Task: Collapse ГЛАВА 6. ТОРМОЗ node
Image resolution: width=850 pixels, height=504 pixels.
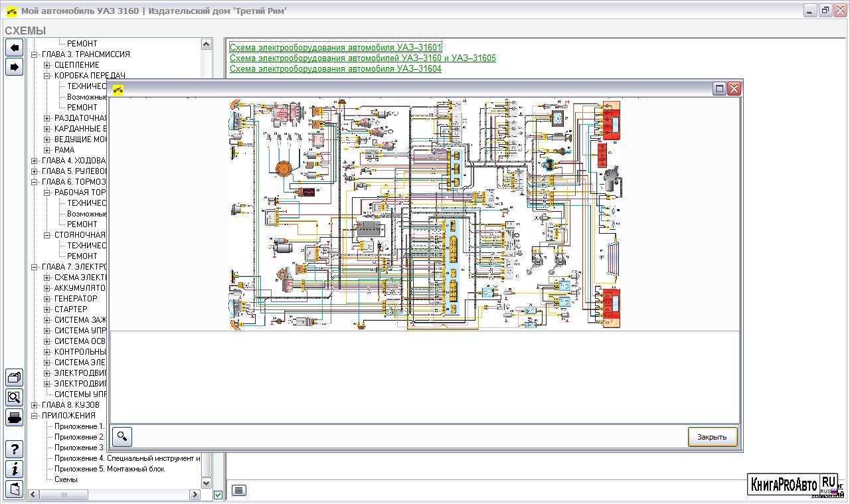Action: tap(35, 182)
